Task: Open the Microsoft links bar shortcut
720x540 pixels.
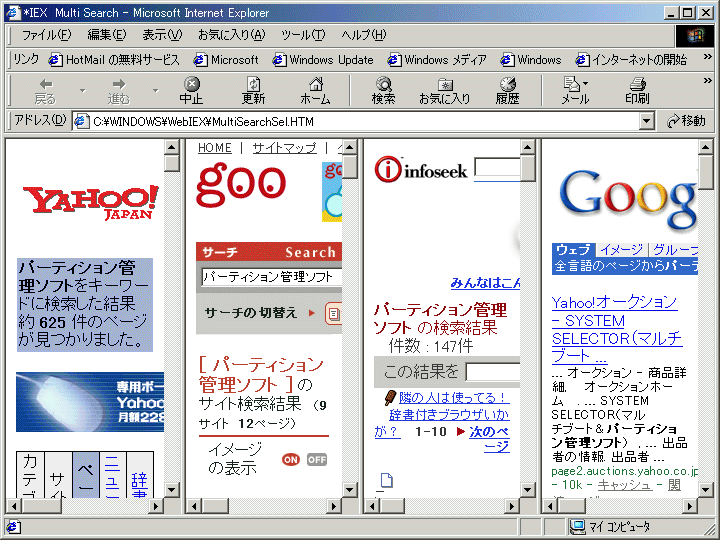Action: point(226,60)
